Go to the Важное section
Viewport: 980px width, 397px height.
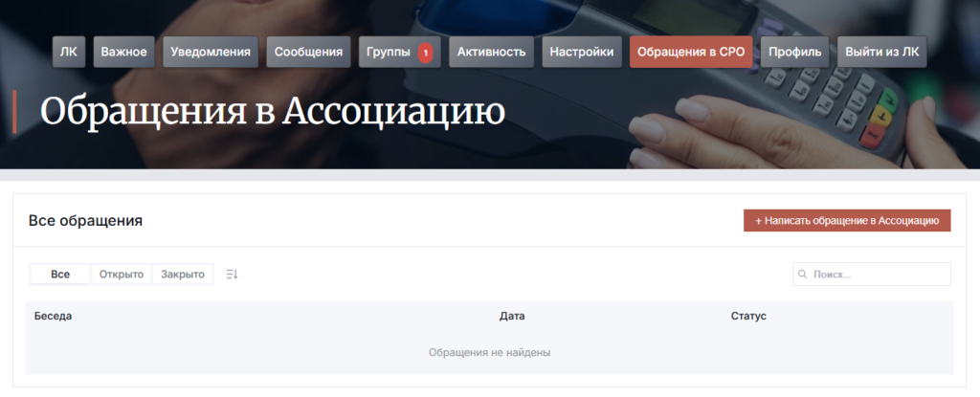123,52
